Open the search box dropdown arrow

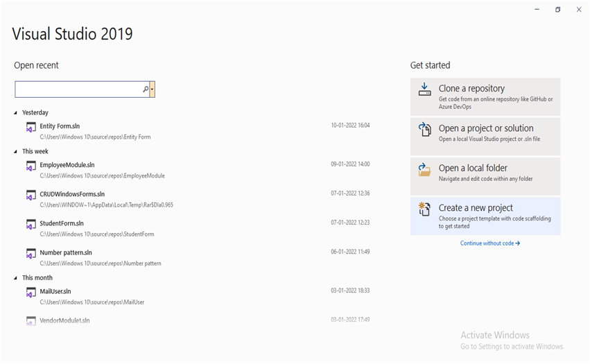152,89
